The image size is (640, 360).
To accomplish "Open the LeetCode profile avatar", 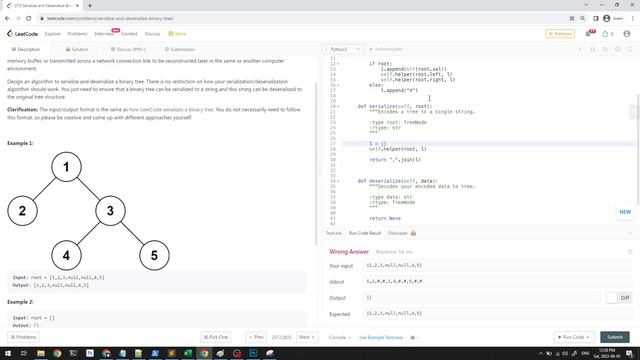I will [x=627, y=34].
